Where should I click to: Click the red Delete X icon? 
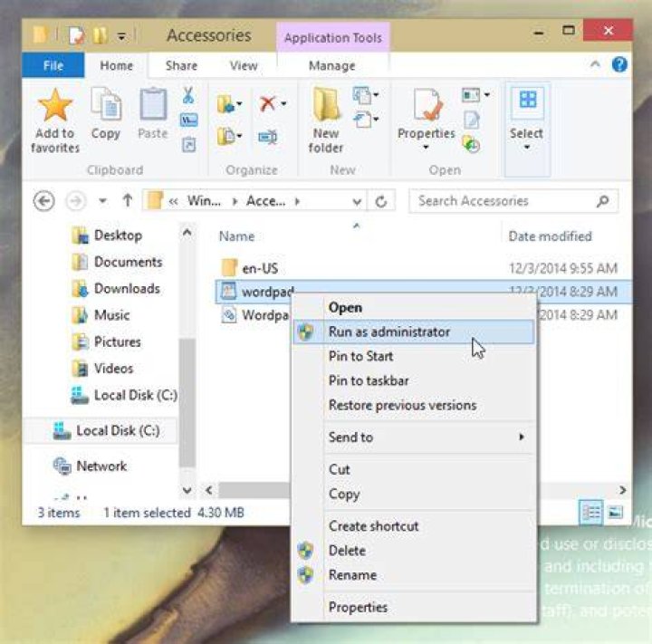pos(268,103)
